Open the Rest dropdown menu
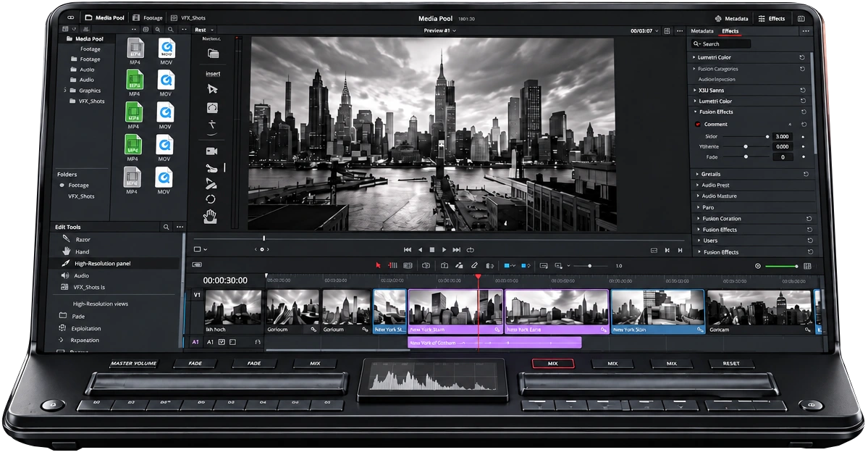The width and height of the screenshot is (868, 455). tap(203, 30)
